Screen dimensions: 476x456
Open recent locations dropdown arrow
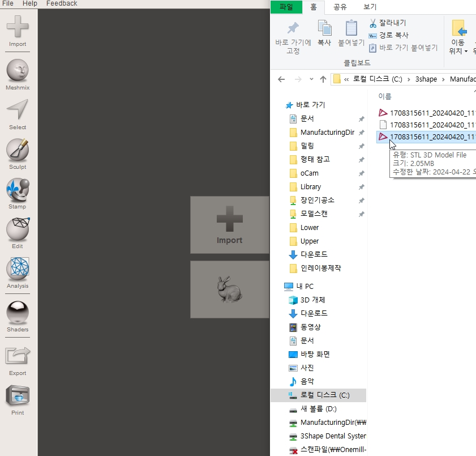(311, 79)
